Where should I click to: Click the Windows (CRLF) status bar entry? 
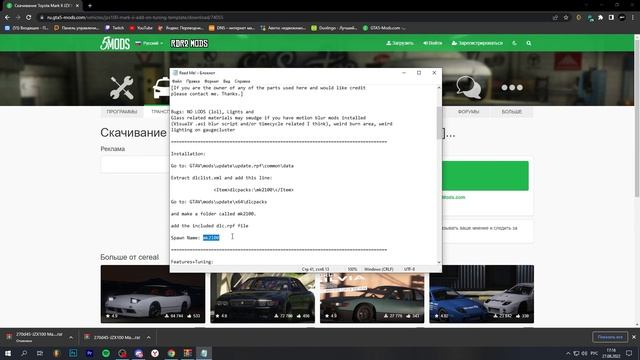[378, 269]
